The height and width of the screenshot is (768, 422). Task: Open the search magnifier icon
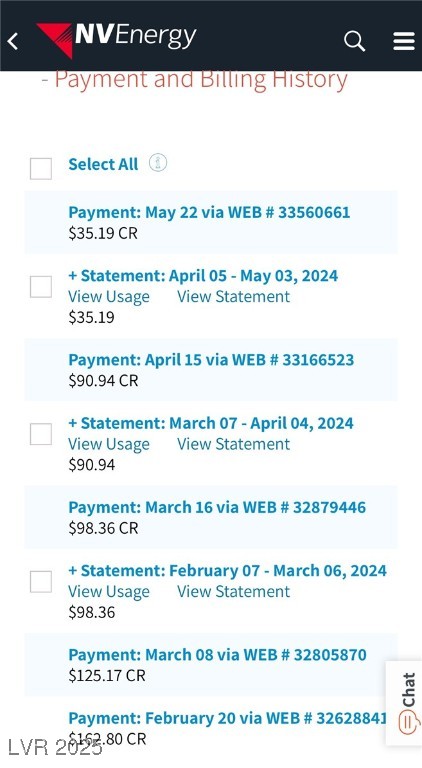point(354,41)
